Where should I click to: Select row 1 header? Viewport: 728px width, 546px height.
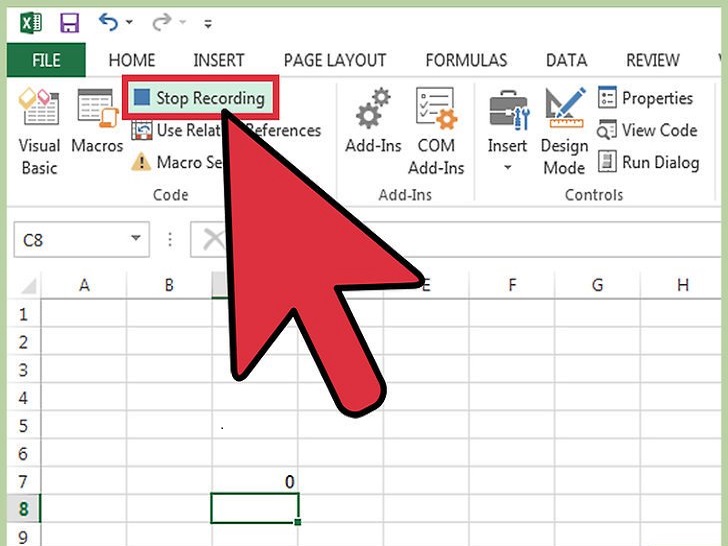tap(23, 314)
